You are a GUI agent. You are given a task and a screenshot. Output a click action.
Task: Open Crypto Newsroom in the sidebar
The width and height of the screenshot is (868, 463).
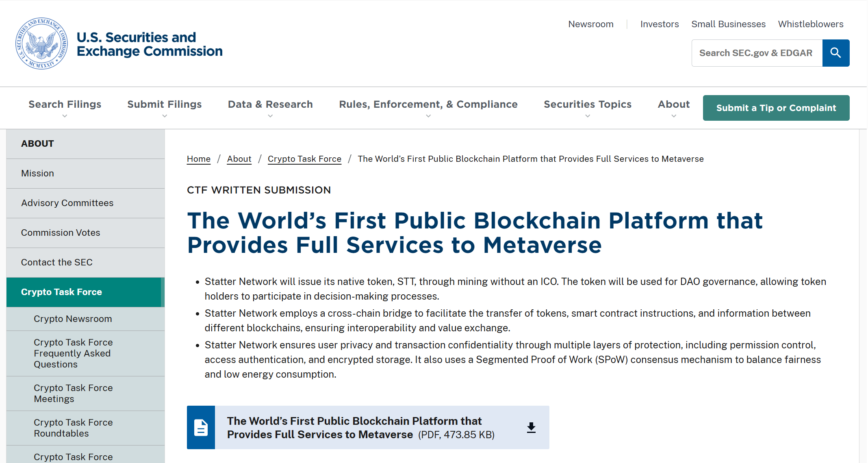85,319
